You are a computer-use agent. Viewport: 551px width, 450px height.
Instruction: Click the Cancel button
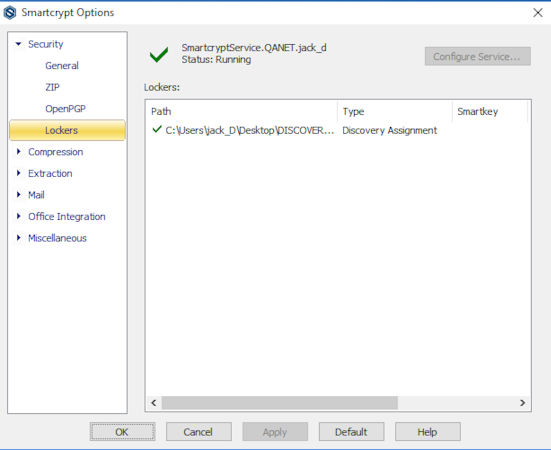(199, 432)
